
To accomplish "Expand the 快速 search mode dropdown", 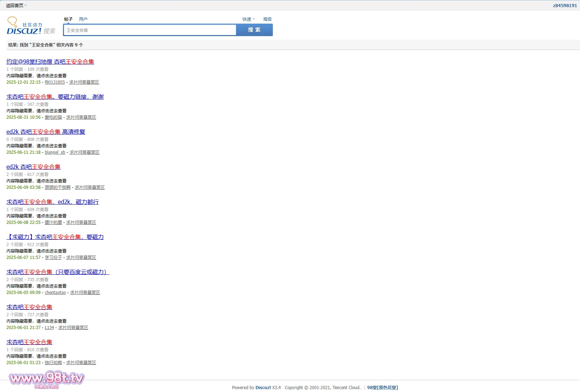I will click(x=249, y=19).
